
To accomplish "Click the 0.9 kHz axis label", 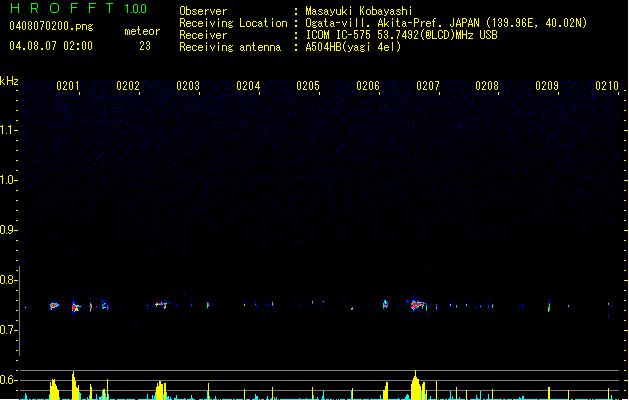I will 8,230.
